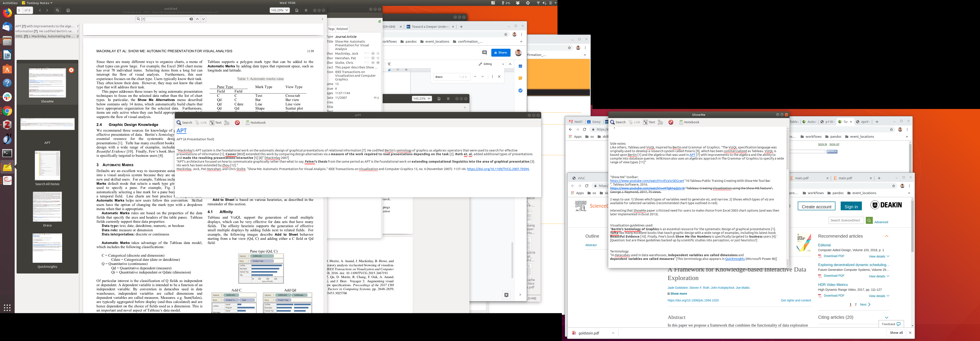Viewport: 980px width, 341px height.
Task: Collapse the Recommended articles section
Action: pyautogui.click(x=886, y=237)
